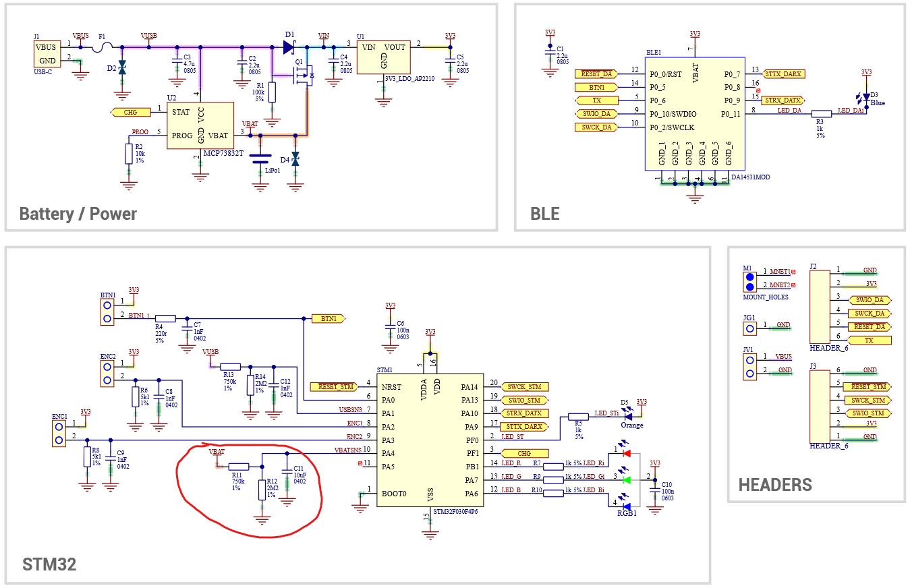
Task: Click the green LED of RGB1
Action: pyautogui.click(x=625, y=479)
